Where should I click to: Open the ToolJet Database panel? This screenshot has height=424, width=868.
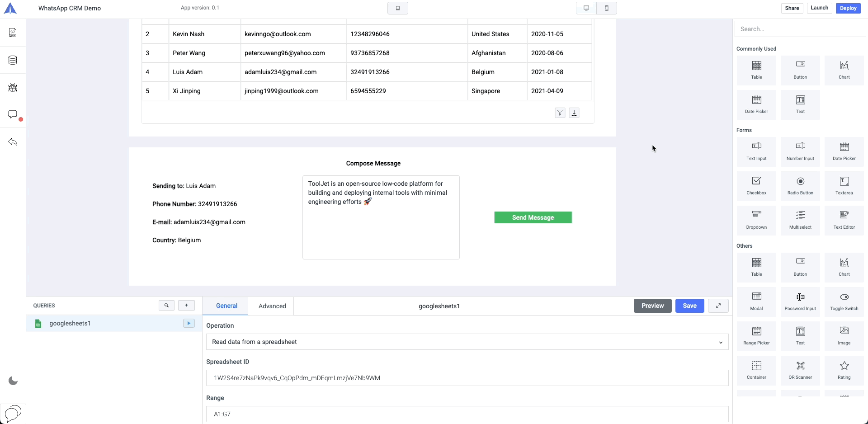point(12,60)
